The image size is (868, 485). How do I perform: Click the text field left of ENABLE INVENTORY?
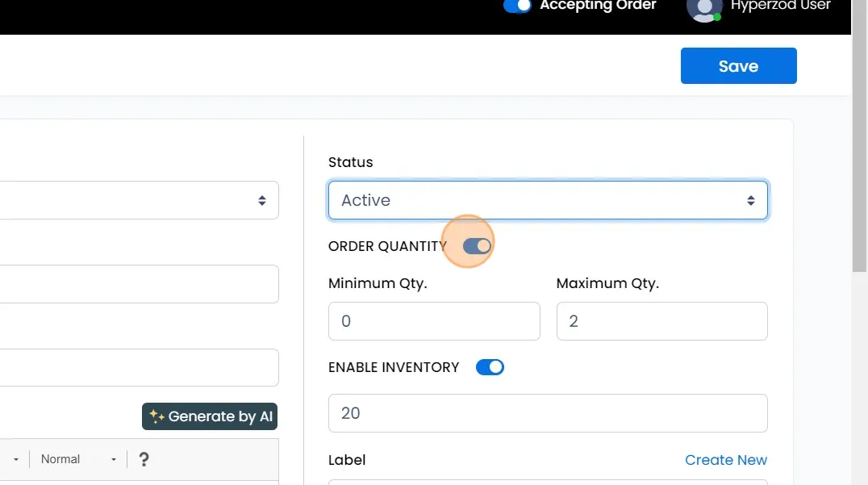click(139, 367)
